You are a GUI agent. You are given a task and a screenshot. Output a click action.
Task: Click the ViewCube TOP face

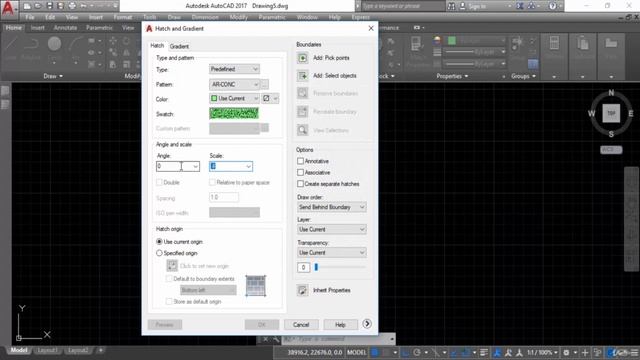coord(611,113)
